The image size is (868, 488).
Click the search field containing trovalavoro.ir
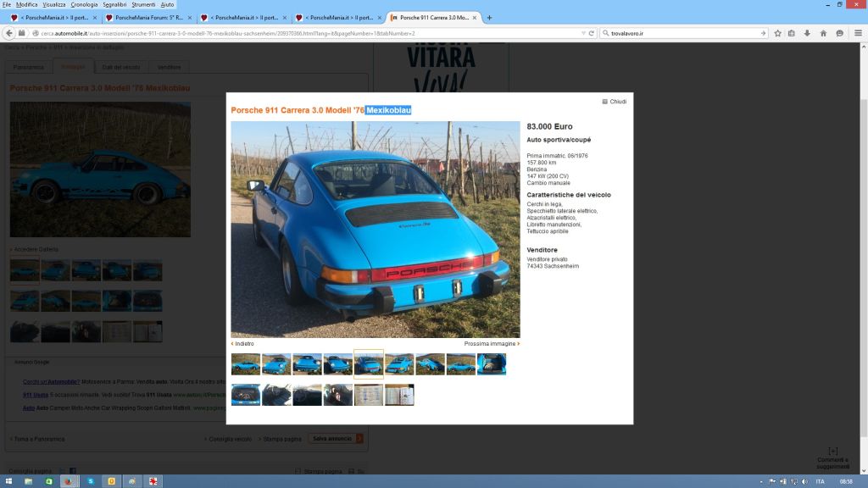coord(684,33)
